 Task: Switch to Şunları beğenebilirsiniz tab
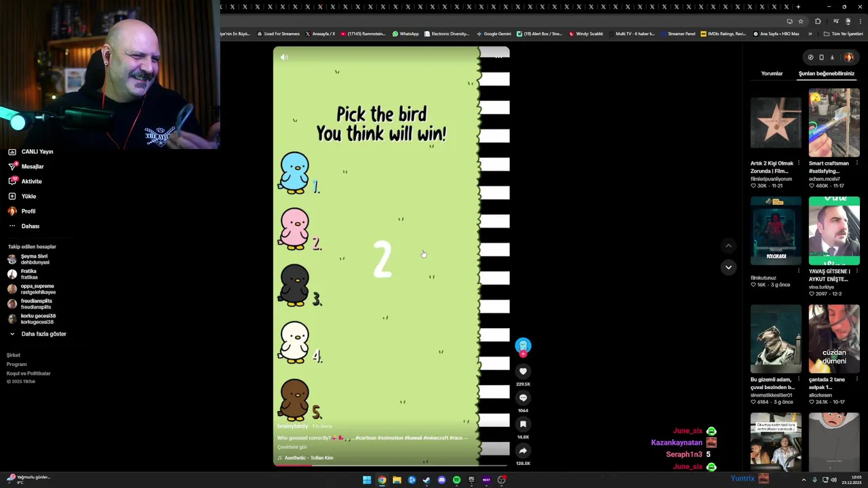pos(826,73)
